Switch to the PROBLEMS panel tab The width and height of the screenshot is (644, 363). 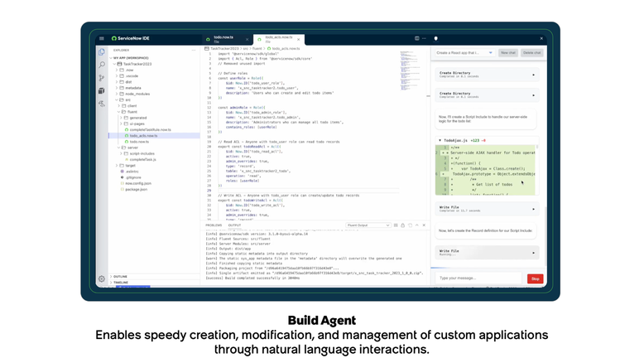coord(214,225)
